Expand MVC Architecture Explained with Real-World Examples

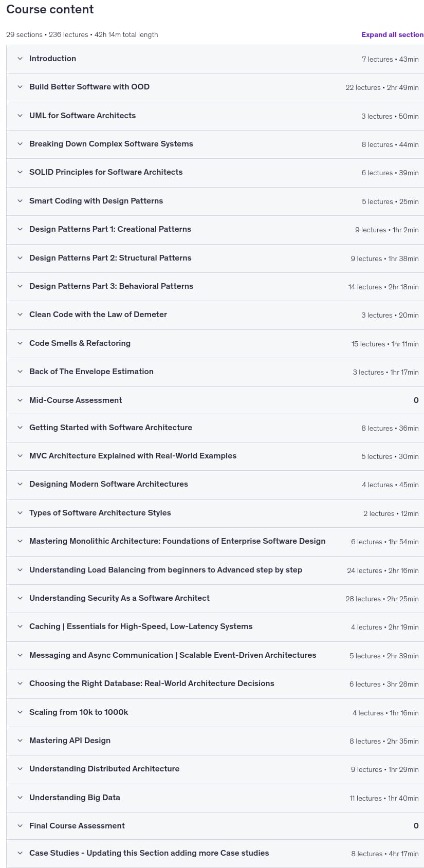215,456
